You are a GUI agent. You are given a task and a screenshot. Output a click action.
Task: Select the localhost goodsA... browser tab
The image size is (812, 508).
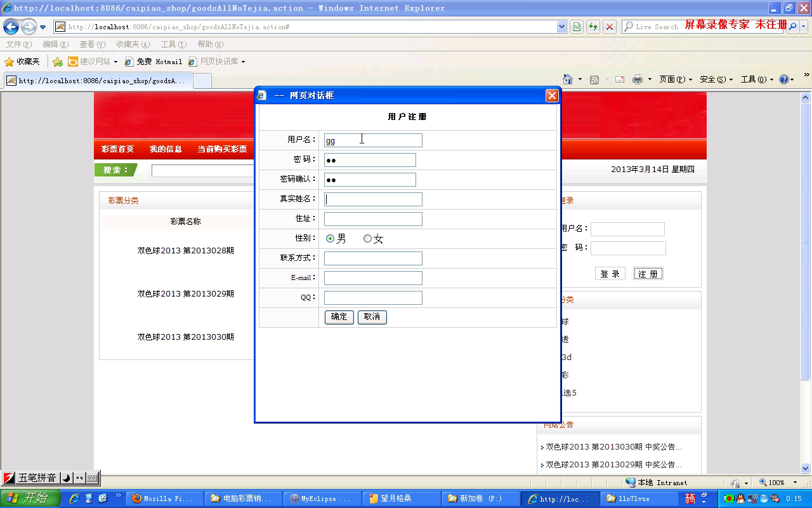coord(98,81)
